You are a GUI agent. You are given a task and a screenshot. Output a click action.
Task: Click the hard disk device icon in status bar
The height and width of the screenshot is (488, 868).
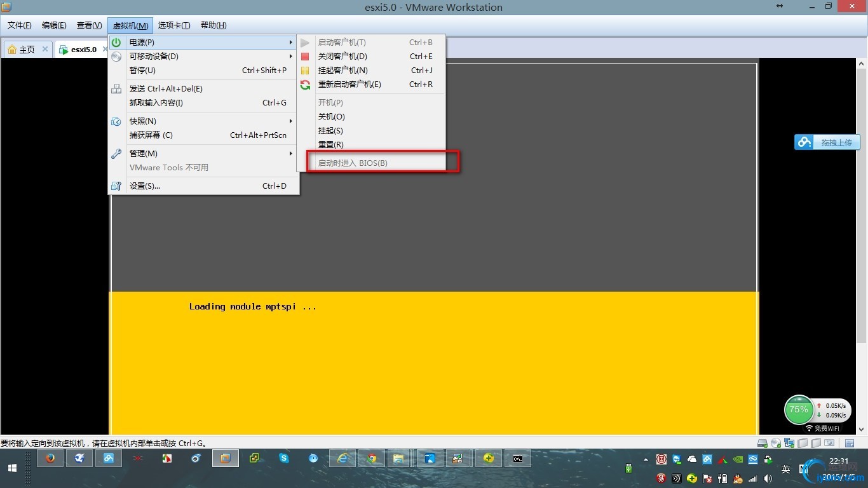click(x=763, y=443)
